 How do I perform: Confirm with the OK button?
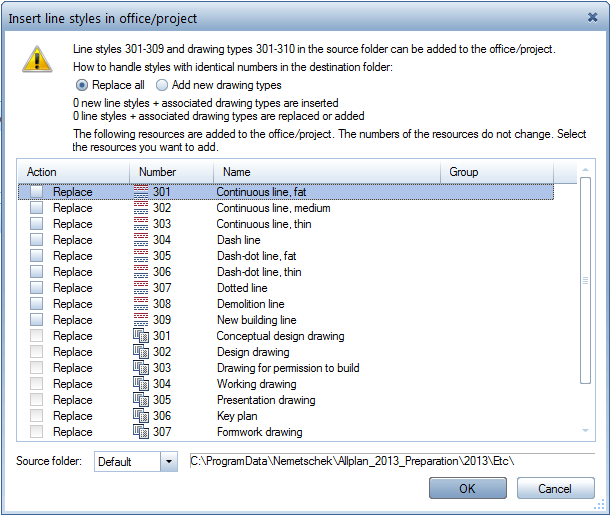tap(467, 489)
